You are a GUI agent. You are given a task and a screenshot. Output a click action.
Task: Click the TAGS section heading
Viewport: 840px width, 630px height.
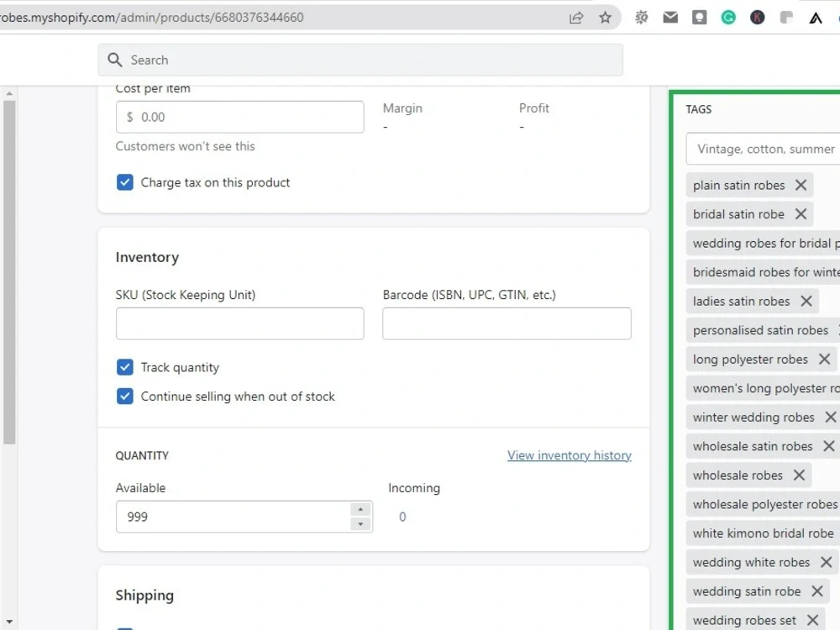[699, 109]
